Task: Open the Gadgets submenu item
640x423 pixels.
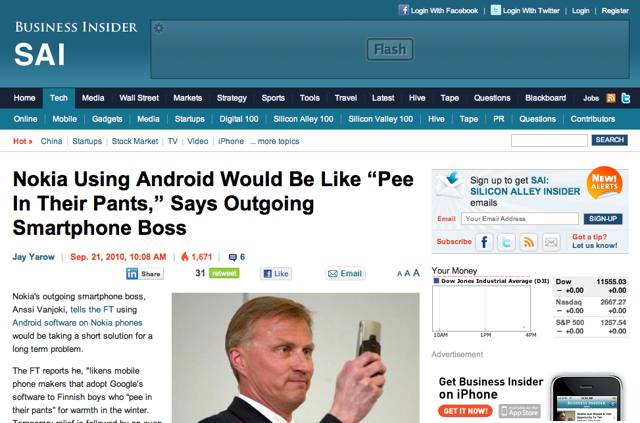Action: [107, 119]
